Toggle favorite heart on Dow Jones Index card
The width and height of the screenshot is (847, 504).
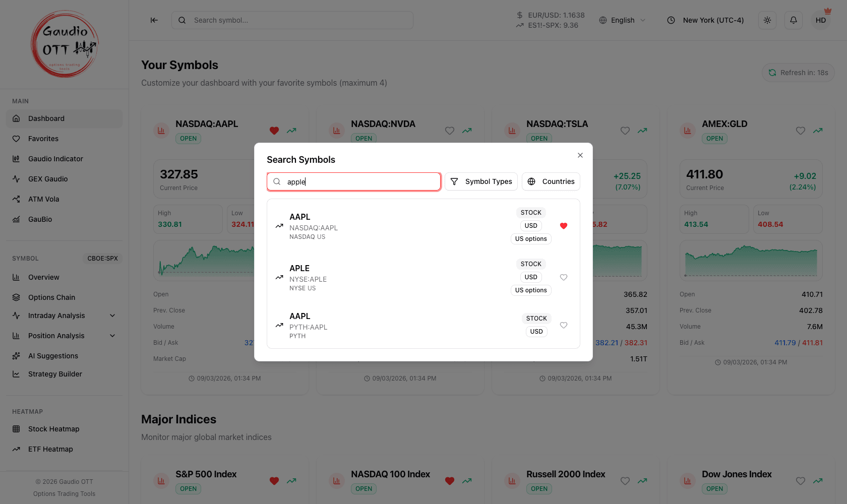[x=801, y=481]
